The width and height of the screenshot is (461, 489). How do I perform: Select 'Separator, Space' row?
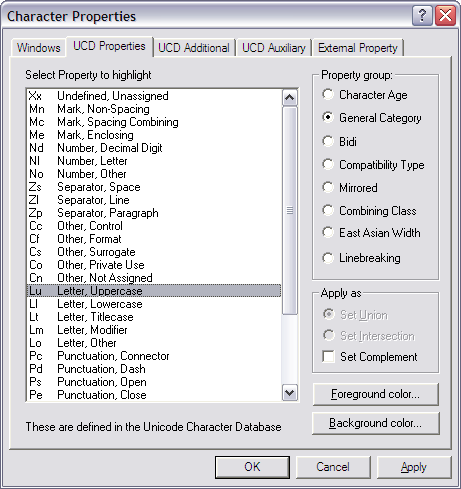(154, 187)
